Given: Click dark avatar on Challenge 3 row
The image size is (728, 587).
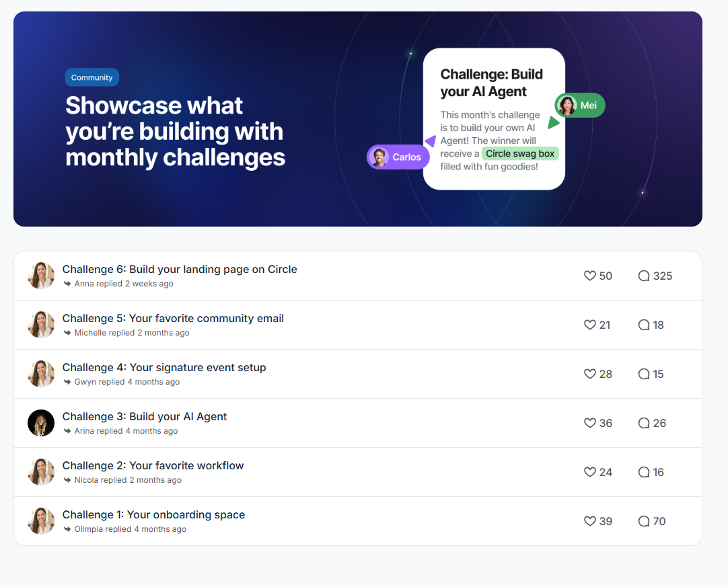Looking at the screenshot, I should point(41,423).
